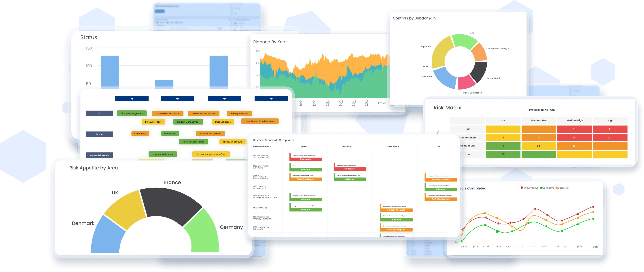Screen dimensions: 644x272
Task: Open the Payment Approval Workflow tag
Action: click(x=211, y=154)
